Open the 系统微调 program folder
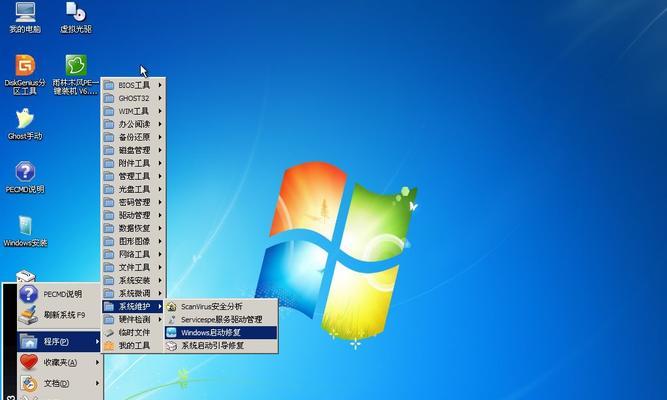This screenshot has height=400, width=667. click(x=133, y=293)
